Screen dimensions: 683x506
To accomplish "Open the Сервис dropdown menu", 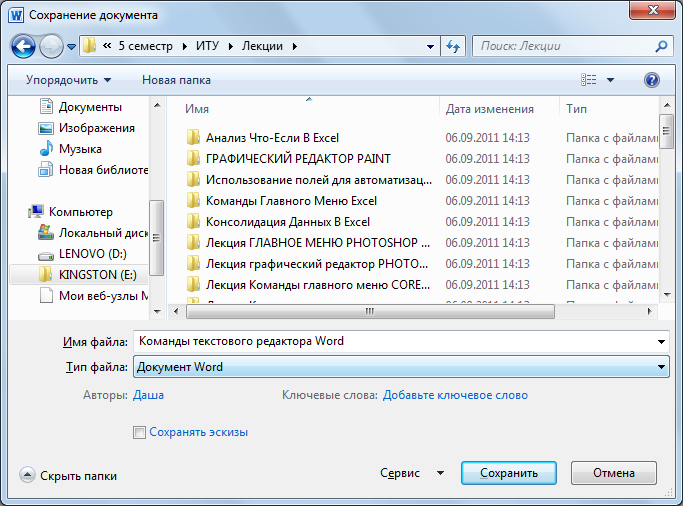I will 412,473.
